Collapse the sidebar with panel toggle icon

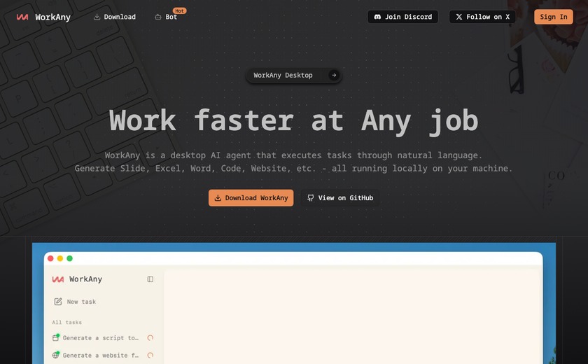click(150, 279)
